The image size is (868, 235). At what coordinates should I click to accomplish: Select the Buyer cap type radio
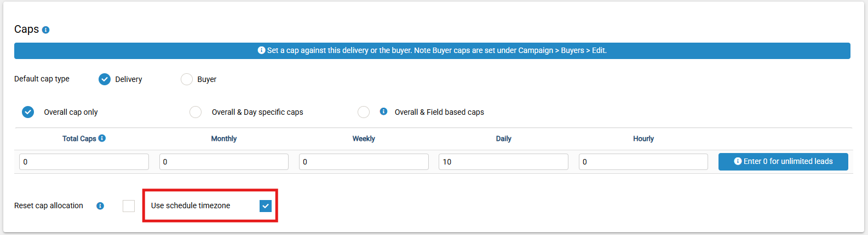click(x=187, y=79)
